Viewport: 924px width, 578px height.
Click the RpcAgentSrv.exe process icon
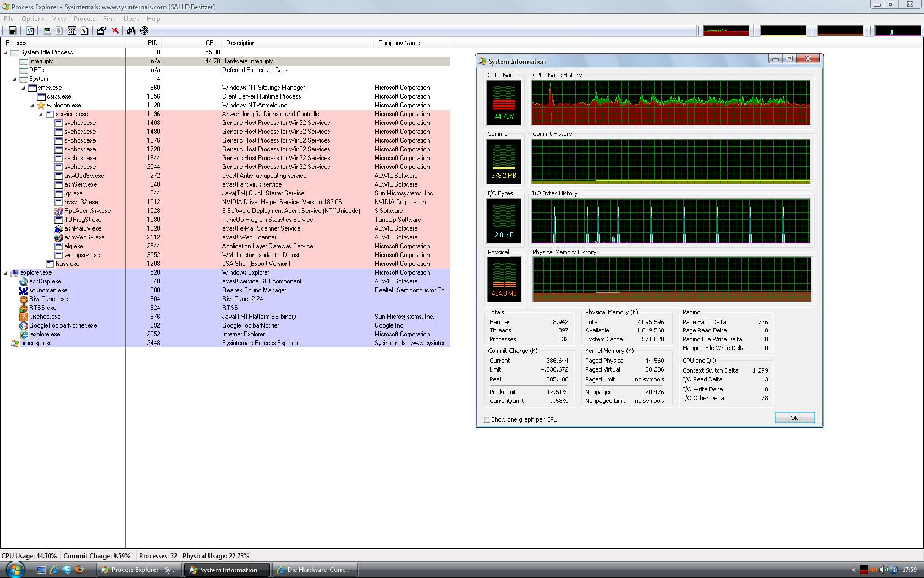pos(59,211)
